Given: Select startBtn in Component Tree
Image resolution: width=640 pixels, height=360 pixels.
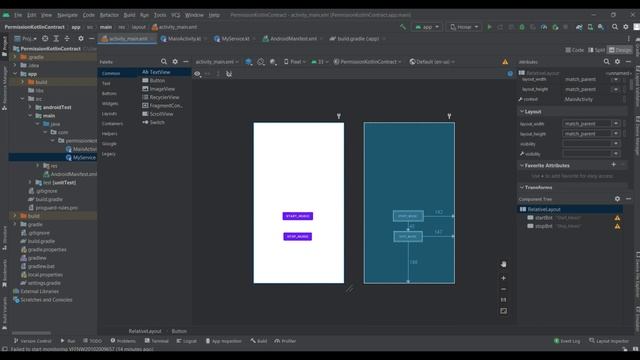Looking at the screenshot, I should [543, 218].
